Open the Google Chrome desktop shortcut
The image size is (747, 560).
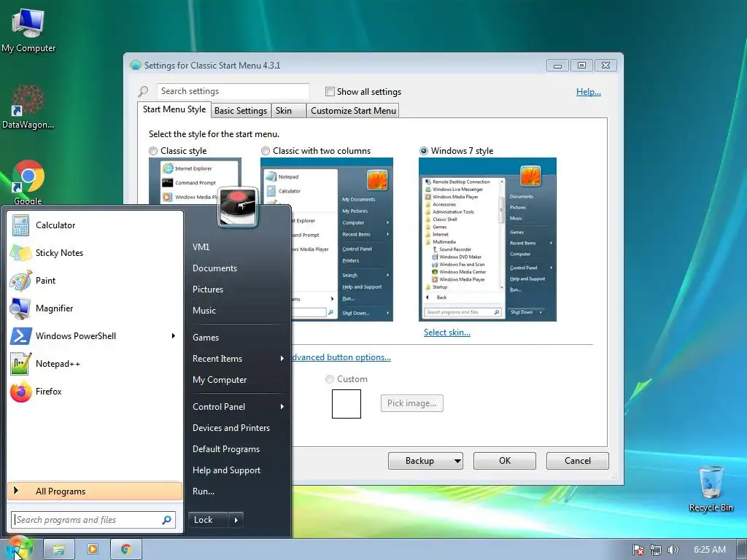point(28,183)
